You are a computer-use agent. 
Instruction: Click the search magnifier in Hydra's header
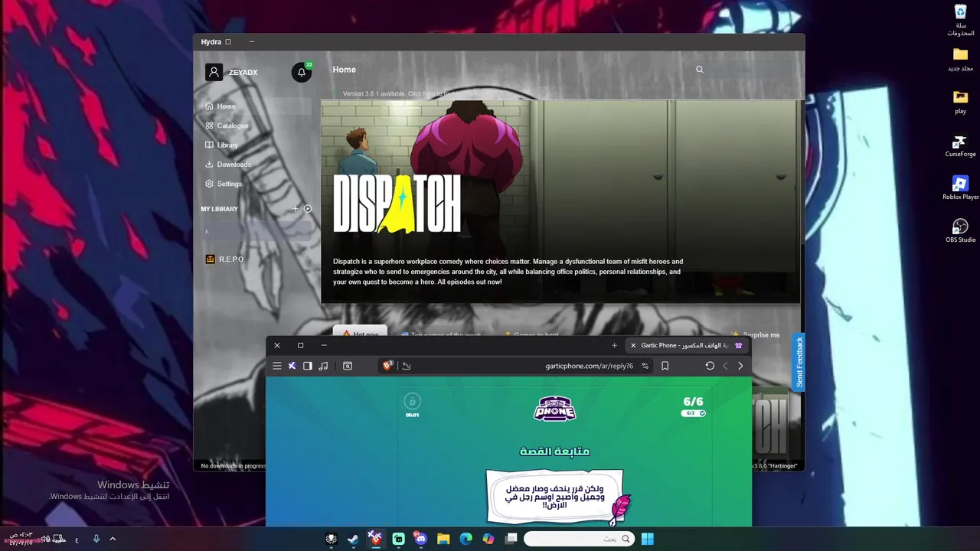tap(699, 70)
